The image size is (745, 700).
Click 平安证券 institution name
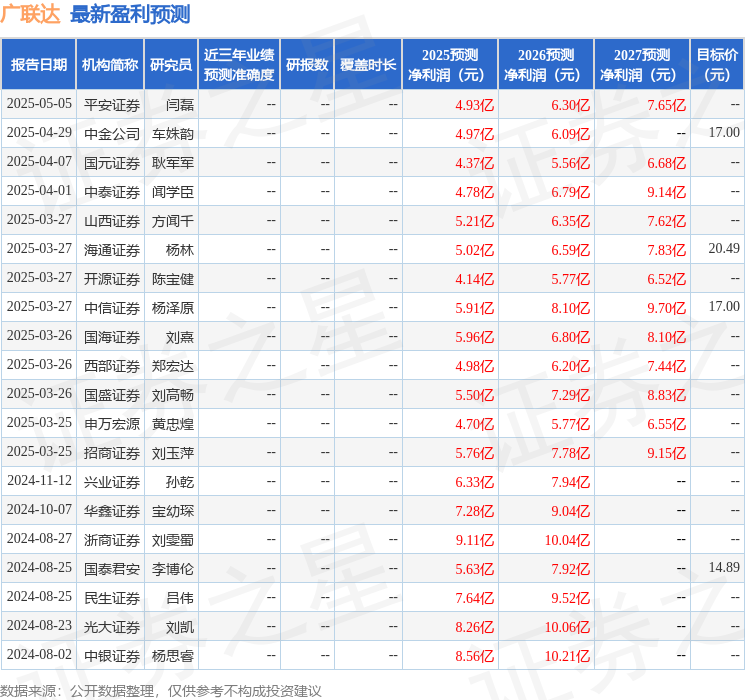pyautogui.click(x=112, y=105)
